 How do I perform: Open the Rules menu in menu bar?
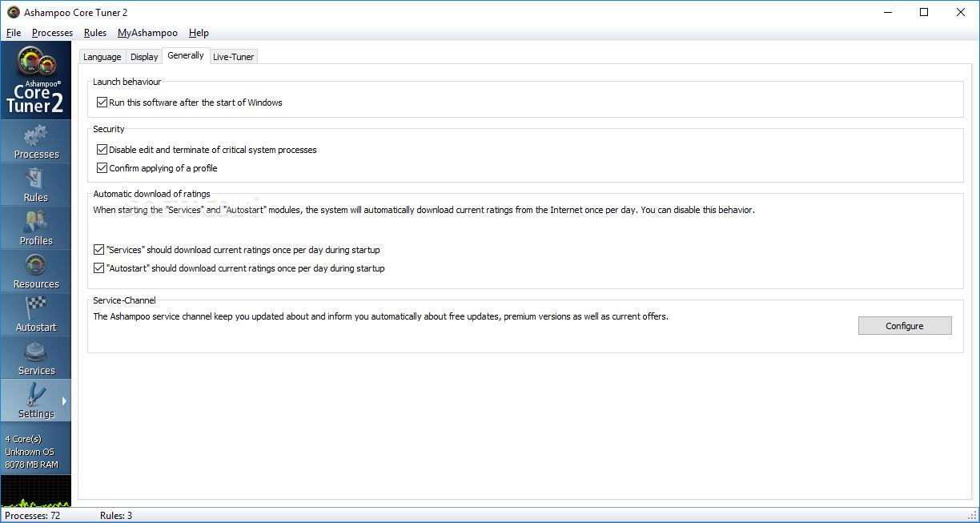95,33
